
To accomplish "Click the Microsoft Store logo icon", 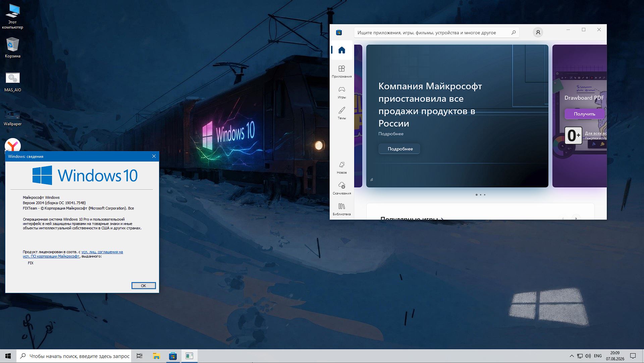I will pos(339,32).
